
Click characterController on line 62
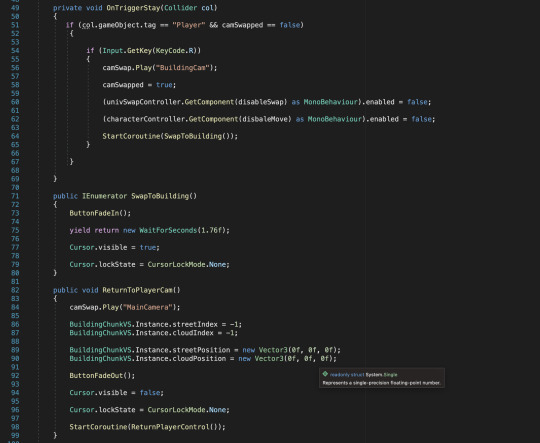pos(146,119)
